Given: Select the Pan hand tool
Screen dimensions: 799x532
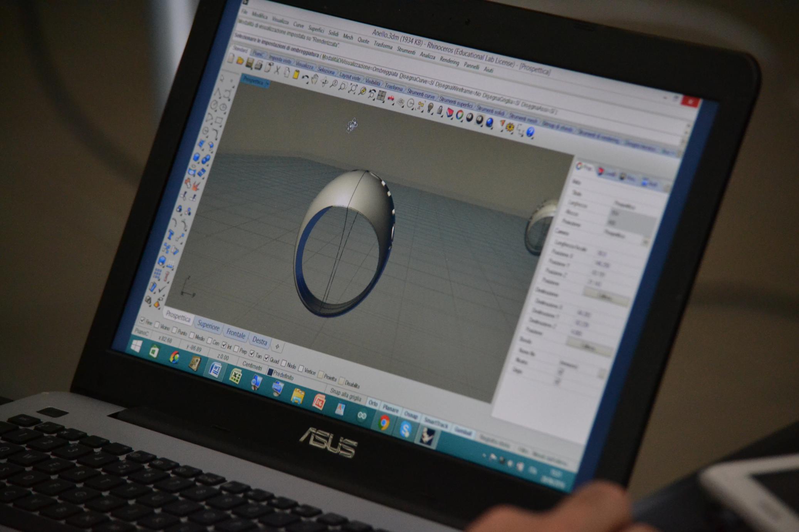Looking at the screenshot, I should tap(315, 79).
